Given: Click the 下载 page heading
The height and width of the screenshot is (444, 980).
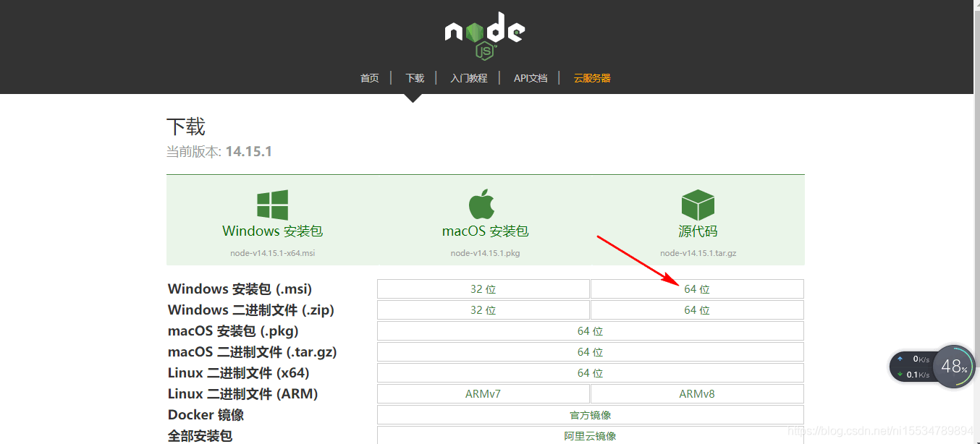Looking at the screenshot, I should click(186, 127).
